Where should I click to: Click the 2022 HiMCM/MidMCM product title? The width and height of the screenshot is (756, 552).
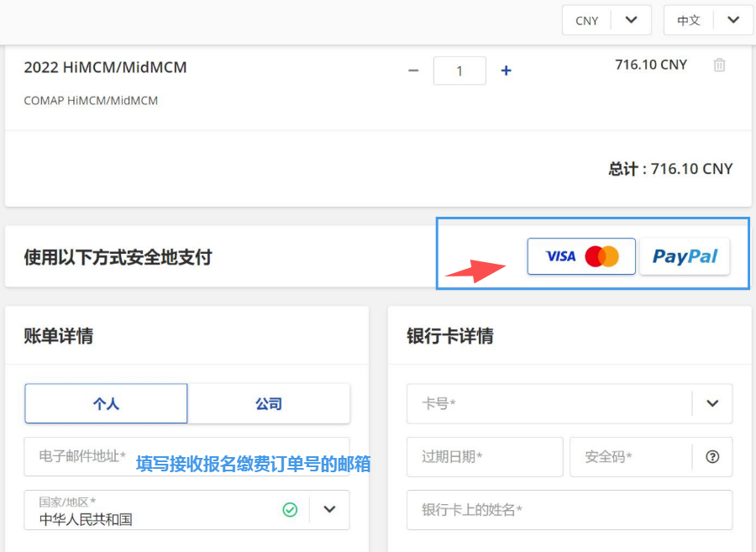(x=106, y=67)
